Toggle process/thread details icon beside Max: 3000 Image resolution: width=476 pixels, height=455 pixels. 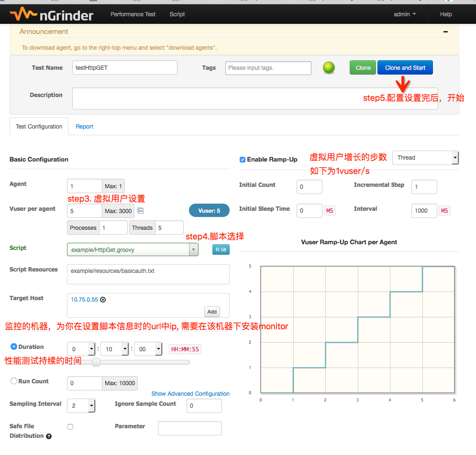point(141,210)
